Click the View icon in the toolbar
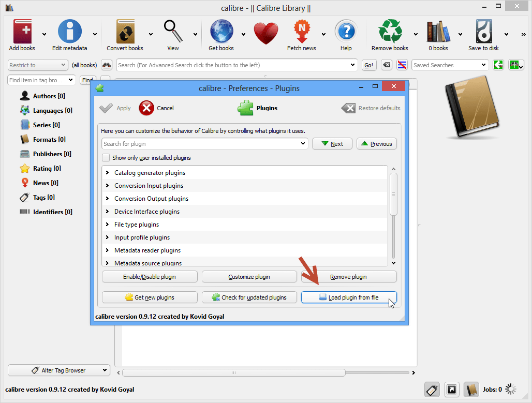This screenshot has height=403, width=532. coord(173,30)
